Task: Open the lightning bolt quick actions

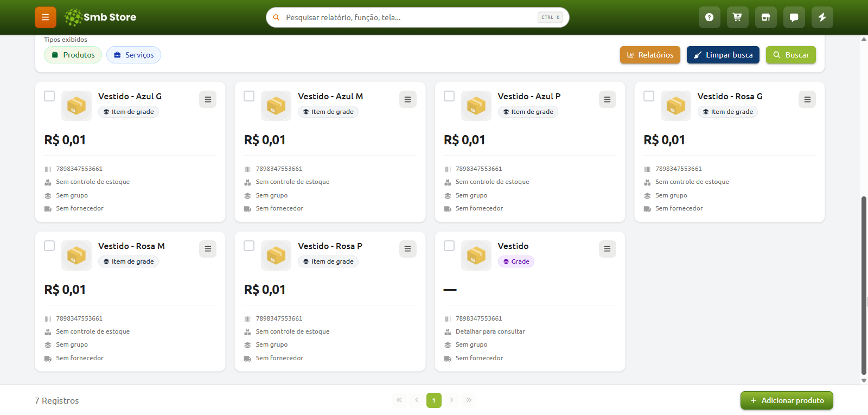Action: coord(822,17)
